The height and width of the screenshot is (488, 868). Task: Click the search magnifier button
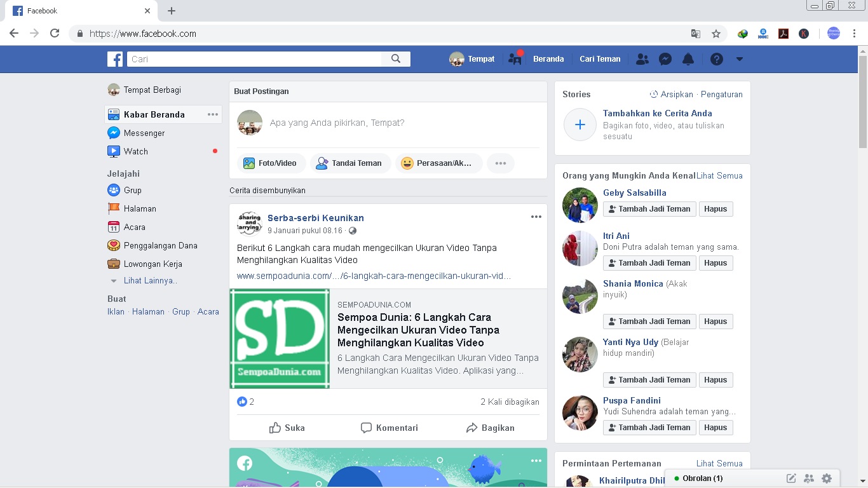[396, 59]
